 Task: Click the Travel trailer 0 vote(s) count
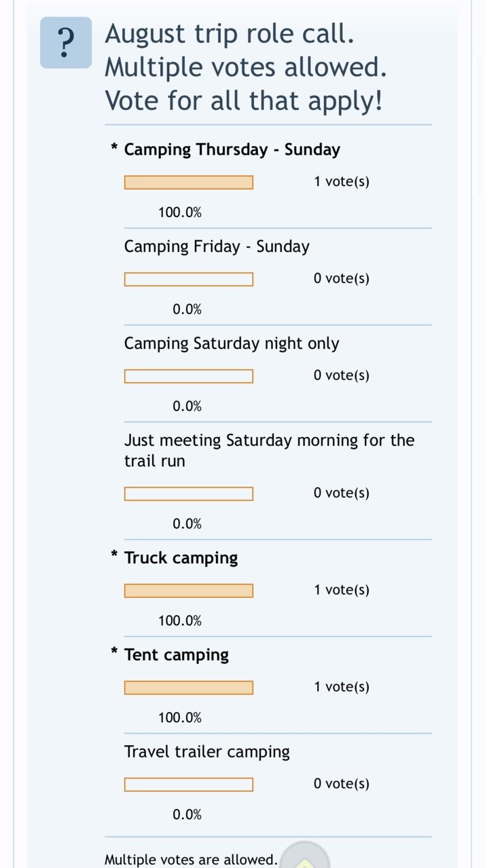pyautogui.click(x=342, y=784)
